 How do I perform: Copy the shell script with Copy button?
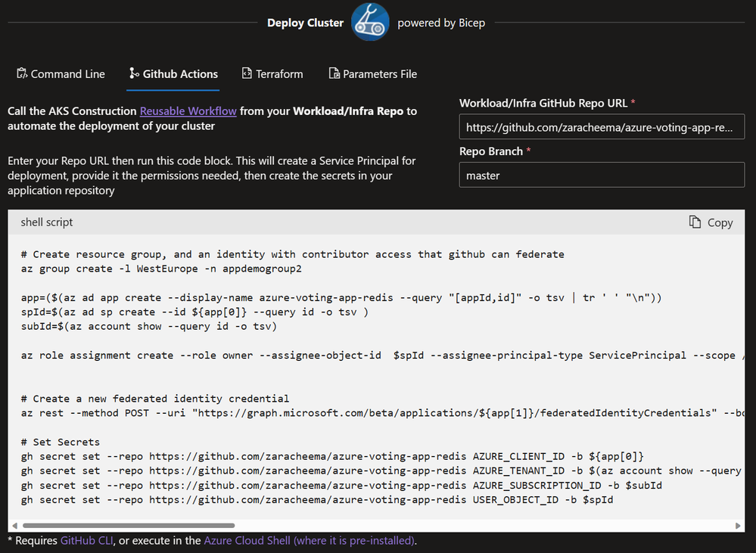pos(711,222)
